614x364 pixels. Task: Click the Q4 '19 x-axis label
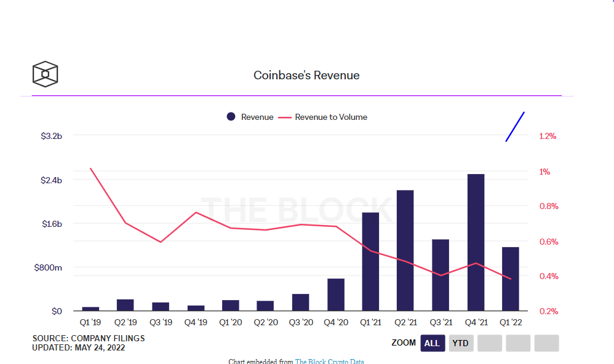(196, 323)
